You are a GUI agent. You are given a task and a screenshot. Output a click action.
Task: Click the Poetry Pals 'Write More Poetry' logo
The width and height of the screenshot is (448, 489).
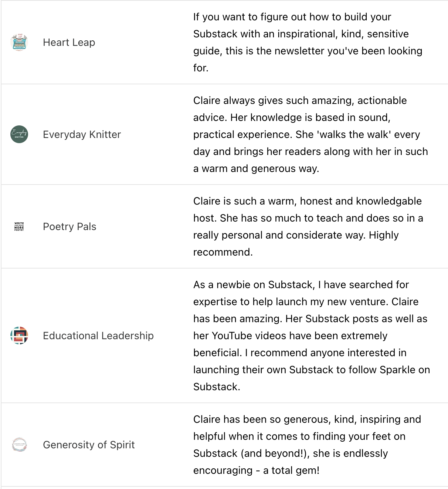(x=19, y=226)
